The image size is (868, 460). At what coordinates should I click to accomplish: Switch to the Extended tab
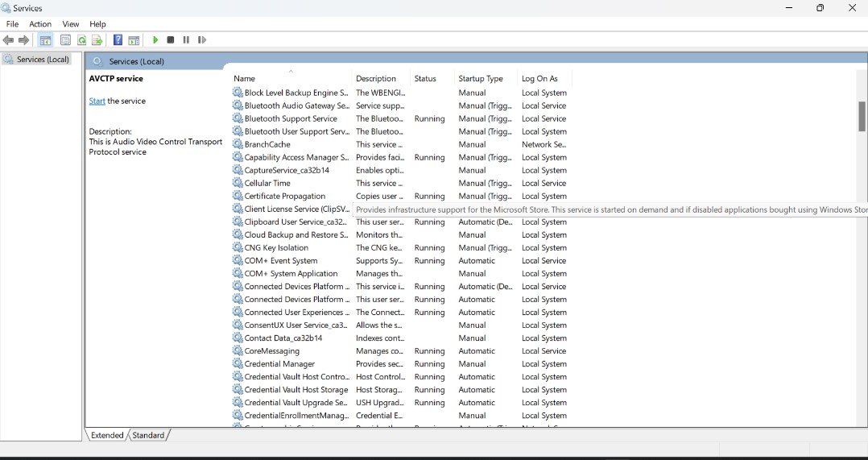tap(107, 435)
